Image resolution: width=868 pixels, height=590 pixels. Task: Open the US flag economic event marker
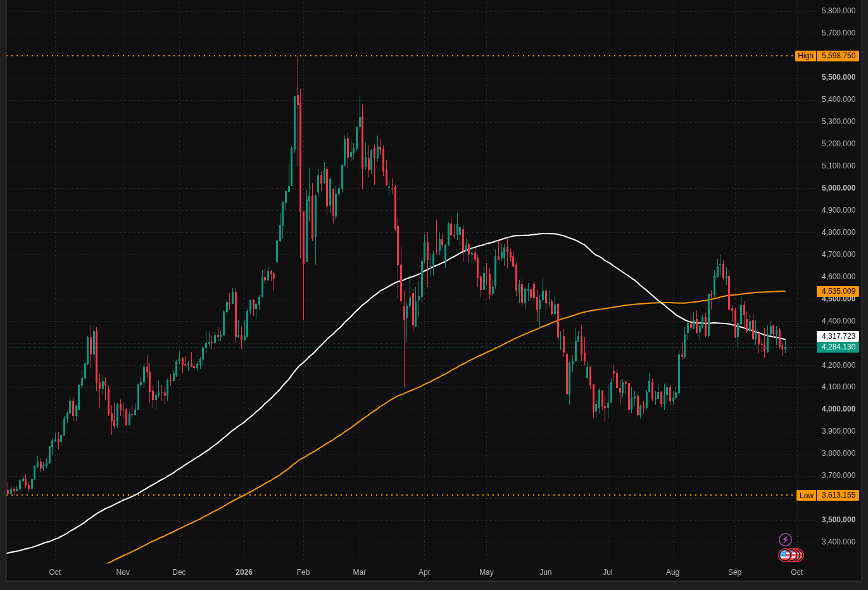coord(785,555)
